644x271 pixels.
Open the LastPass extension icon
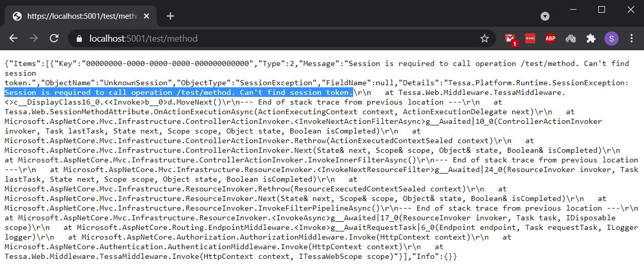coord(530,39)
